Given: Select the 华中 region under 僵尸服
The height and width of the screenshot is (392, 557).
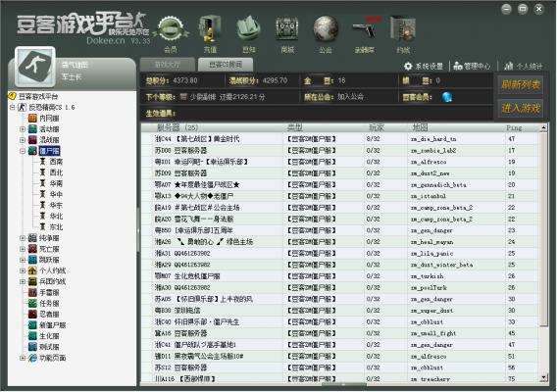Looking at the screenshot, I should pos(56,194).
